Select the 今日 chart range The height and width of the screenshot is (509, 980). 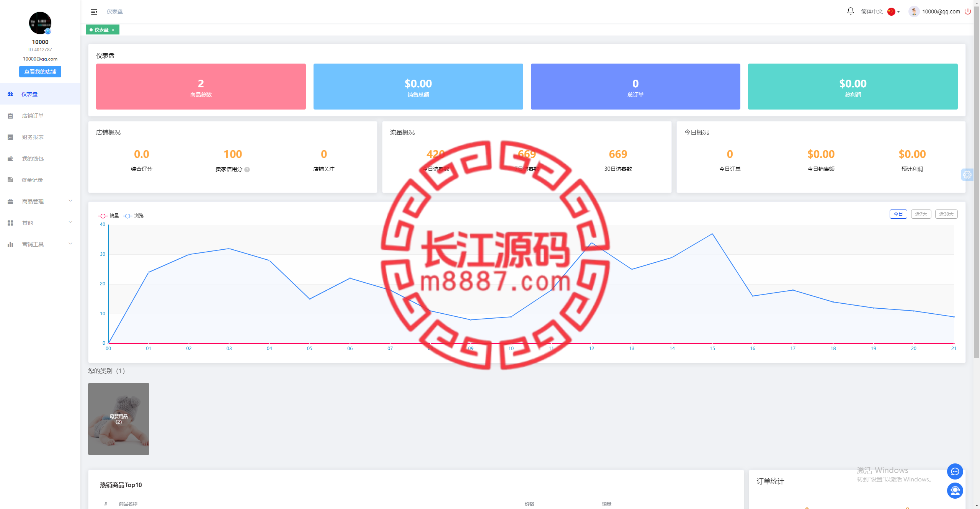pos(898,214)
